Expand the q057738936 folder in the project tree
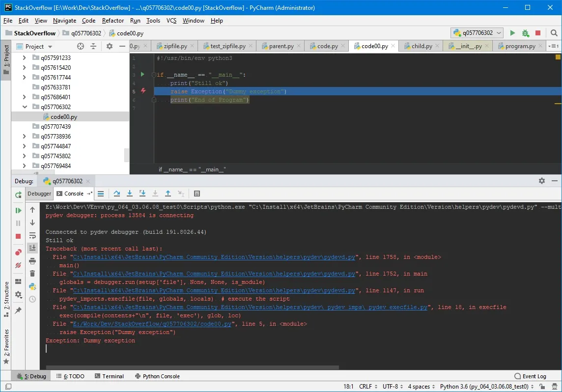The width and height of the screenshot is (562, 392). click(x=25, y=136)
